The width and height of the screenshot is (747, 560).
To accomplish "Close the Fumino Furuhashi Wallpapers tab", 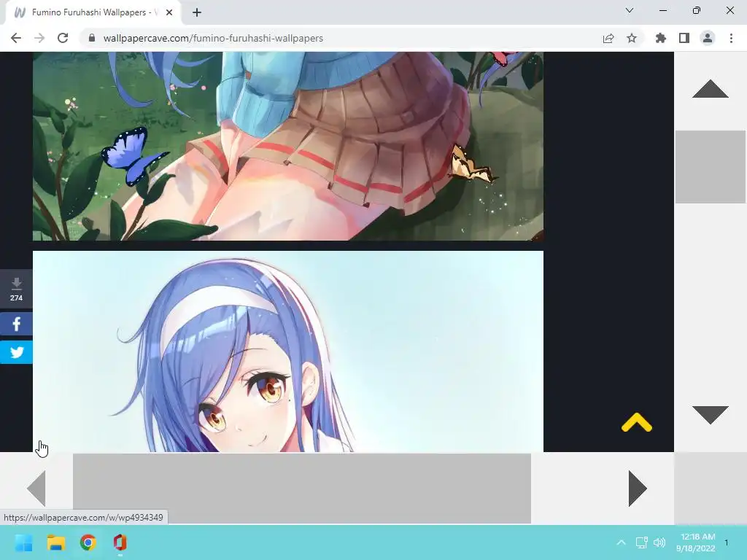I will pyautogui.click(x=169, y=13).
